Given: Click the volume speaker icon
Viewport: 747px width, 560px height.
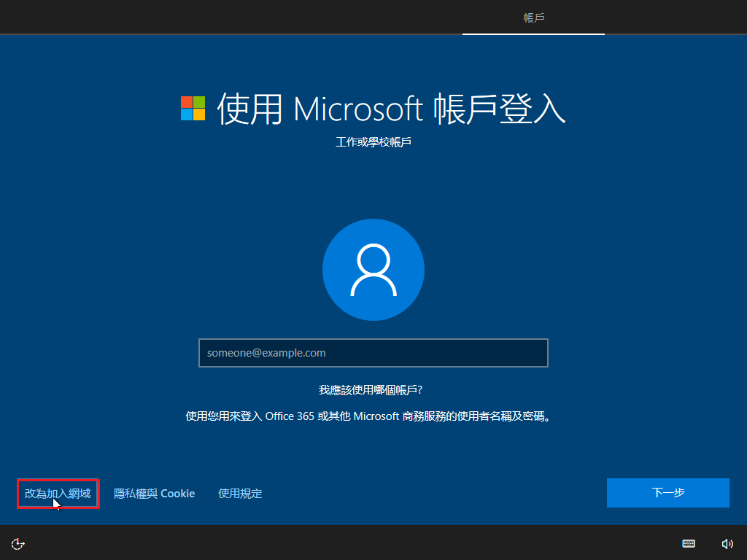Looking at the screenshot, I should pyautogui.click(x=727, y=544).
